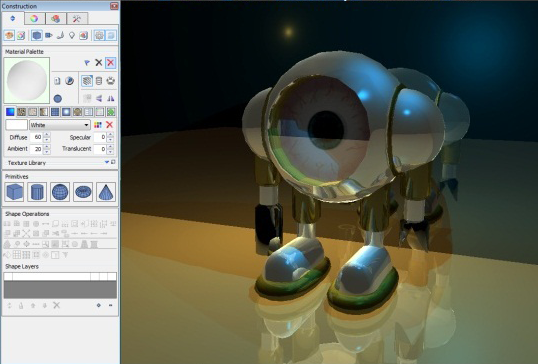Open the tools wrench tab

77,19
